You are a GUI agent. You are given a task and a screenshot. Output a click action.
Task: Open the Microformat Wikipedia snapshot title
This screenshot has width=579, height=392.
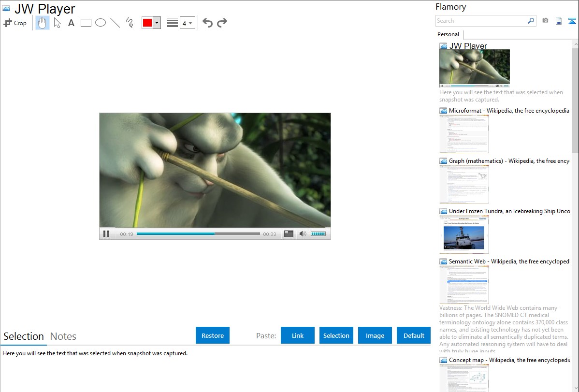pos(509,111)
